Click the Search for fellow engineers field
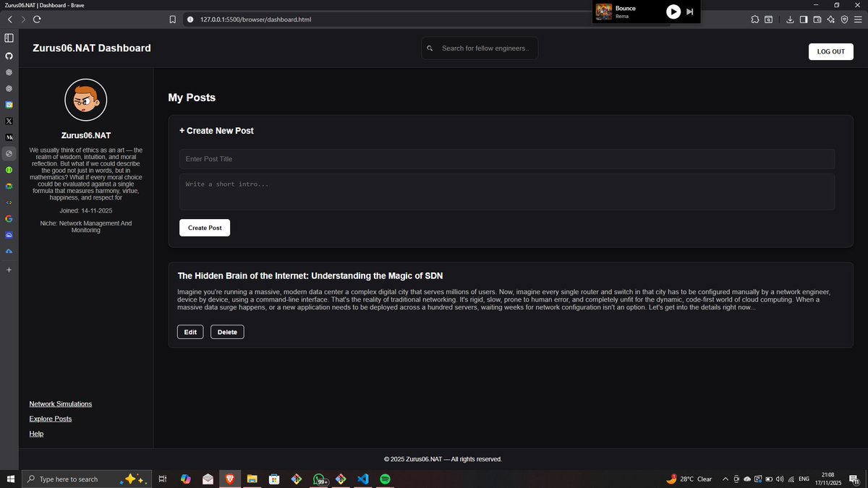This screenshot has height=488, width=868. [480, 48]
